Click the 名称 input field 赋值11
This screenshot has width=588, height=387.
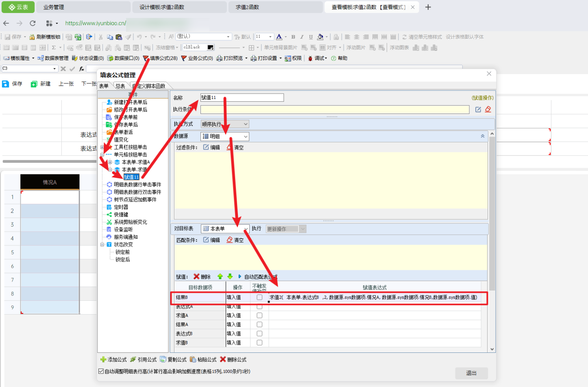tap(242, 98)
